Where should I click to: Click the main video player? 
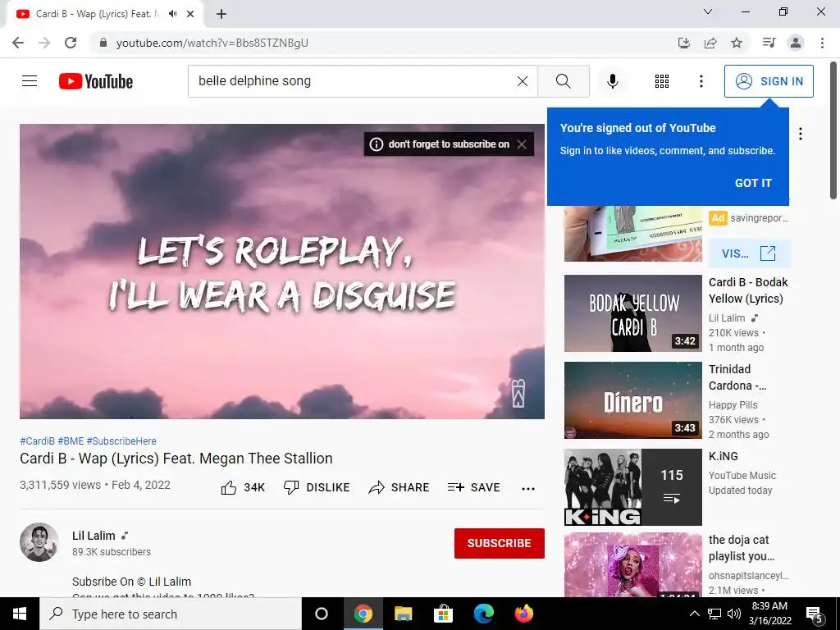tap(282, 271)
